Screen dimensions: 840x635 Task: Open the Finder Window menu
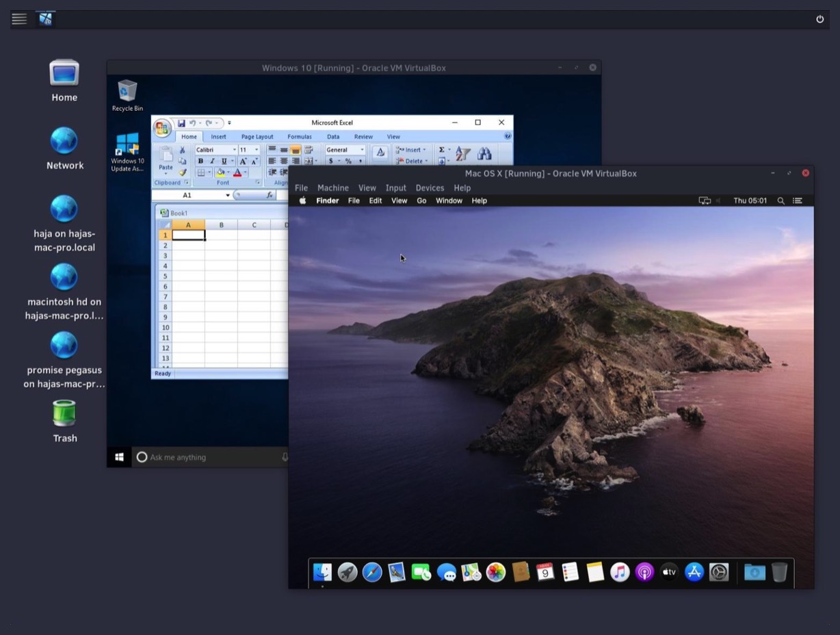pyautogui.click(x=449, y=200)
